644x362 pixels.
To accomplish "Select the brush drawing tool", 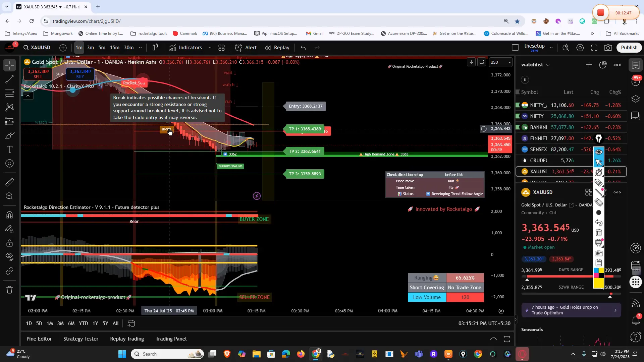I will (10, 135).
